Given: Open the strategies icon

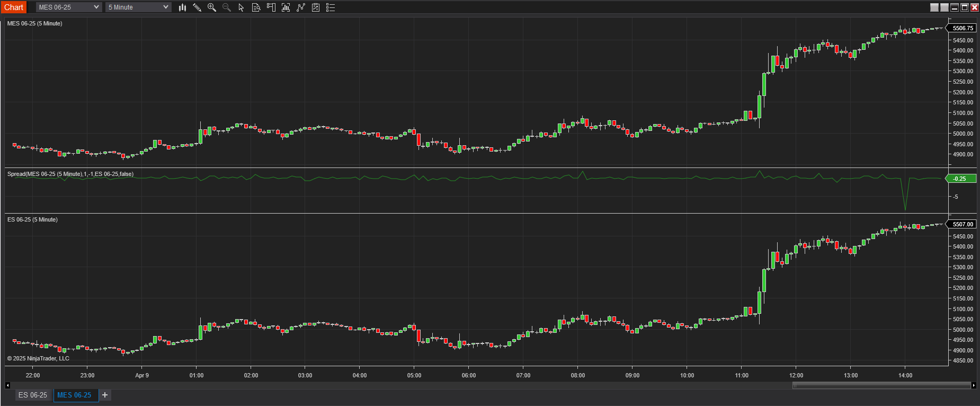Looking at the screenshot, I should pos(301,7).
